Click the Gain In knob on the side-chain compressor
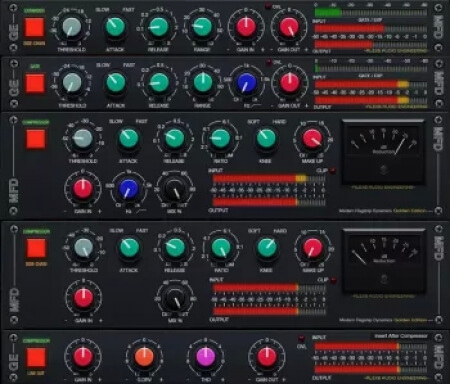Image resolution: width=450 pixels, height=384 pixels. point(83,298)
